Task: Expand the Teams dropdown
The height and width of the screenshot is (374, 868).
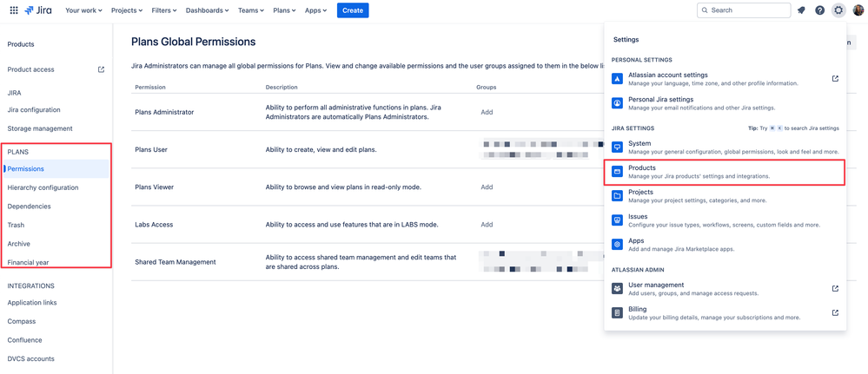Action: 251,10
